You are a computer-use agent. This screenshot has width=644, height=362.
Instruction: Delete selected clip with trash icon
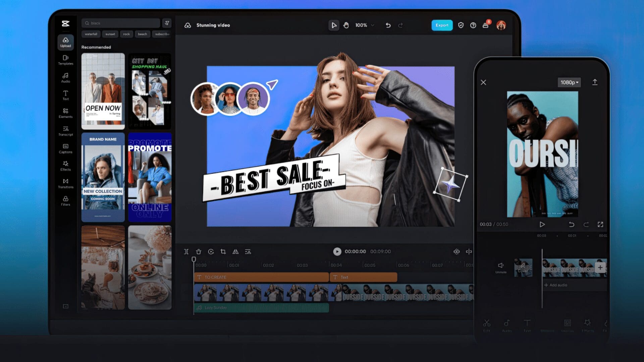(199, 252)
